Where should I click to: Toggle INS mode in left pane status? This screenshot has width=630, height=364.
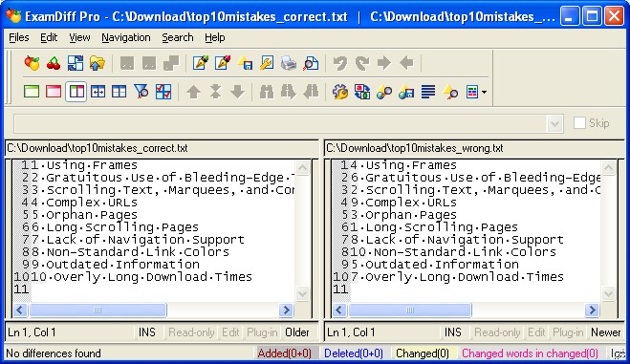tap(147, 332)
